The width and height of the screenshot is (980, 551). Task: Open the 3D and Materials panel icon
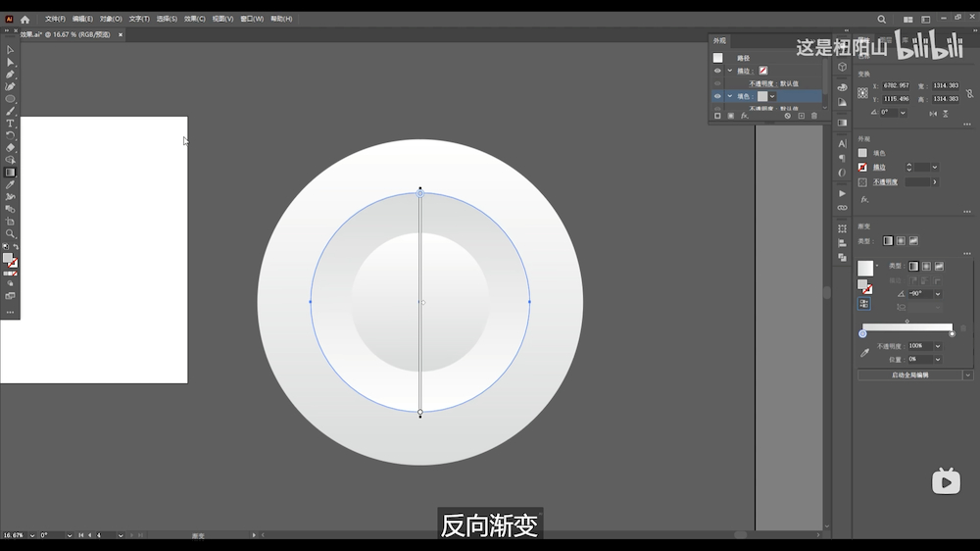(843, 67)
